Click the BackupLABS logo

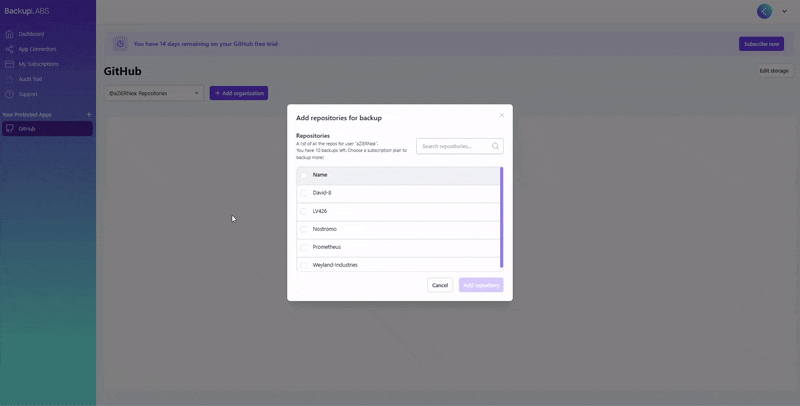point(27,11)
